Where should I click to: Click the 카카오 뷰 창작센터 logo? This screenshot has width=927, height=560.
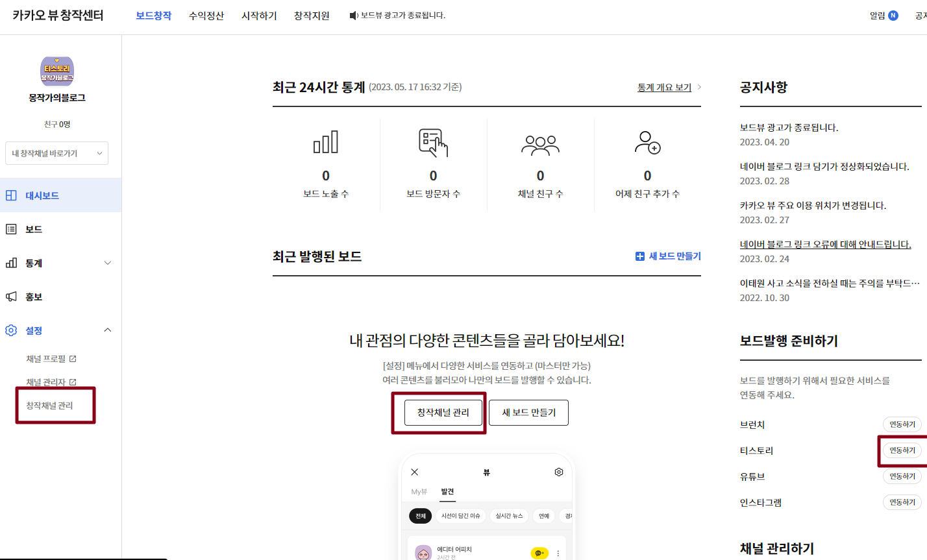[58, 15]
